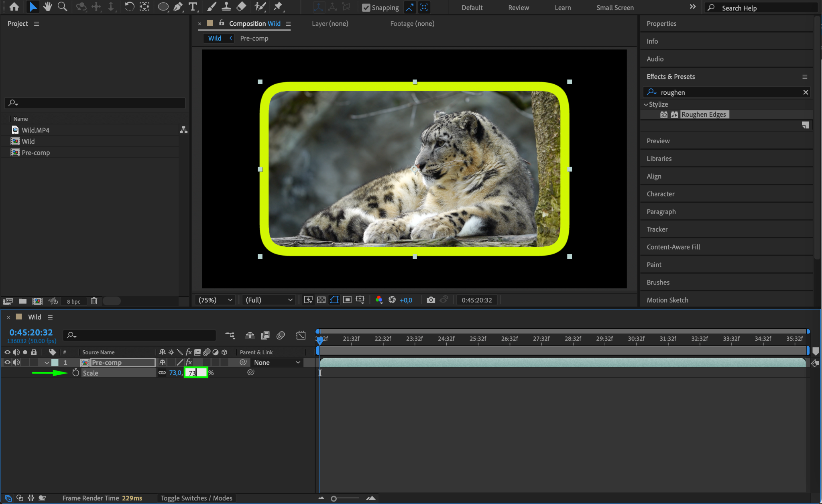The width and height of the screenshot is (822, 504).
Task: Select the Hand tool
Action: point(47,7)
